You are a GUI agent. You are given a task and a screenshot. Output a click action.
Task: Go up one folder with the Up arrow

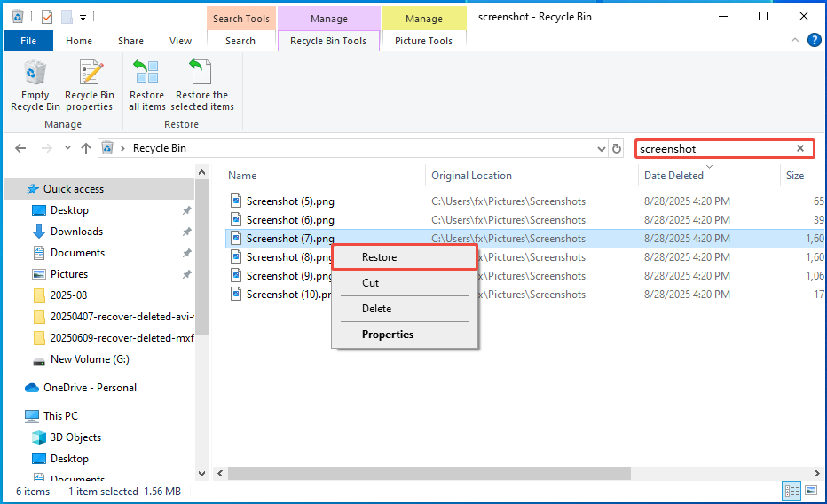[x=86, y=148]
